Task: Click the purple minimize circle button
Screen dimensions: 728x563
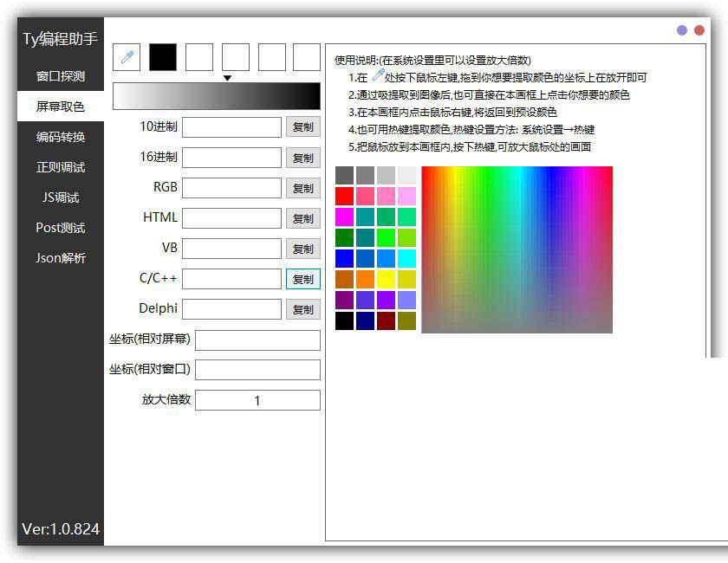Action: tap(682, 30)
